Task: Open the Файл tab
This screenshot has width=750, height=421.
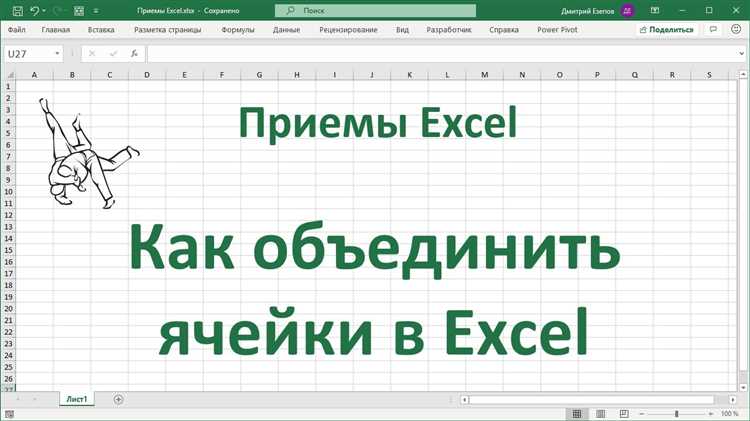Action: coord(17,30)
